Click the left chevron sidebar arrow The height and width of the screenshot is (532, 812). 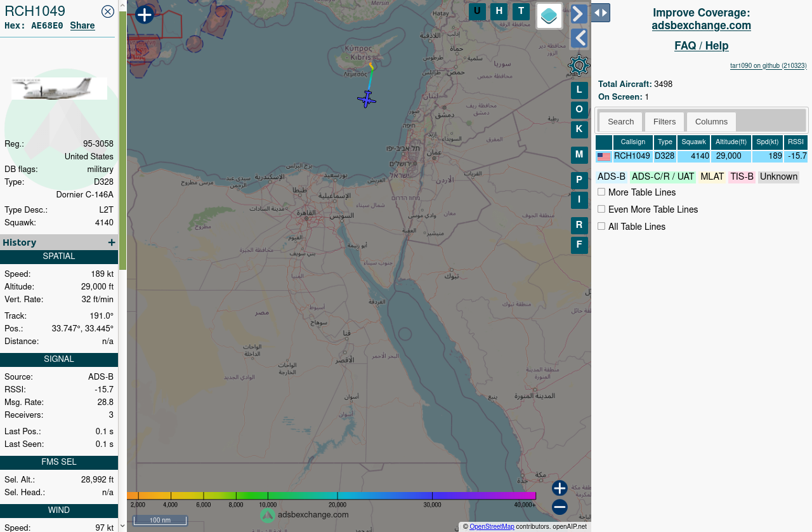pos(579,38)
